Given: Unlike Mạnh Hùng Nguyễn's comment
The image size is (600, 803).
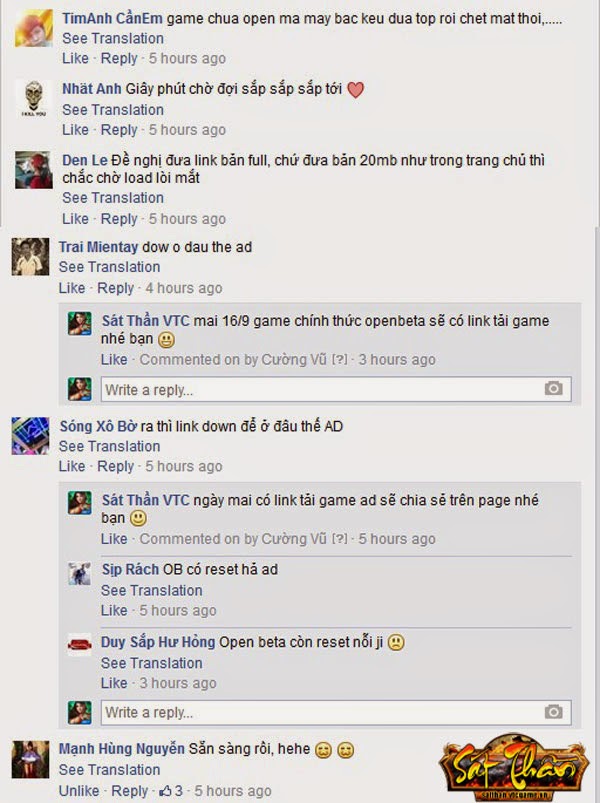Looking at the screenshot, I should pyautogui.click(x=79, y=791).
